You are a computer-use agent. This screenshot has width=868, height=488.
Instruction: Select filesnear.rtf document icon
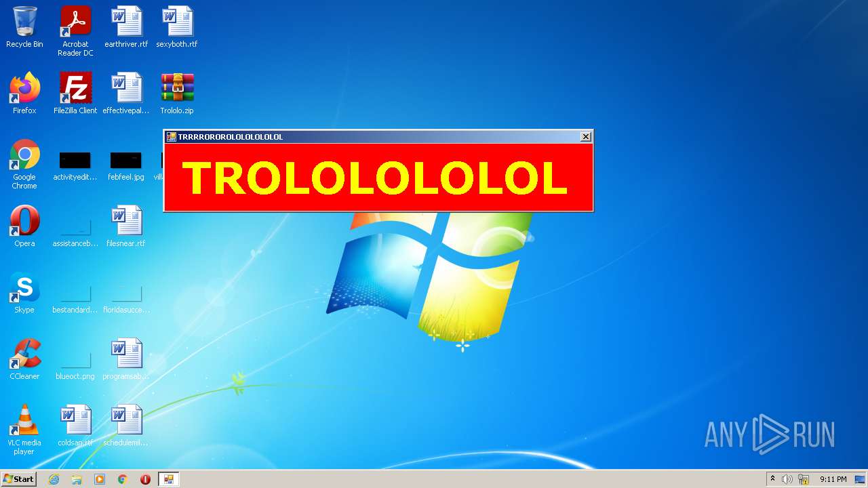click(x=126, y=226)
